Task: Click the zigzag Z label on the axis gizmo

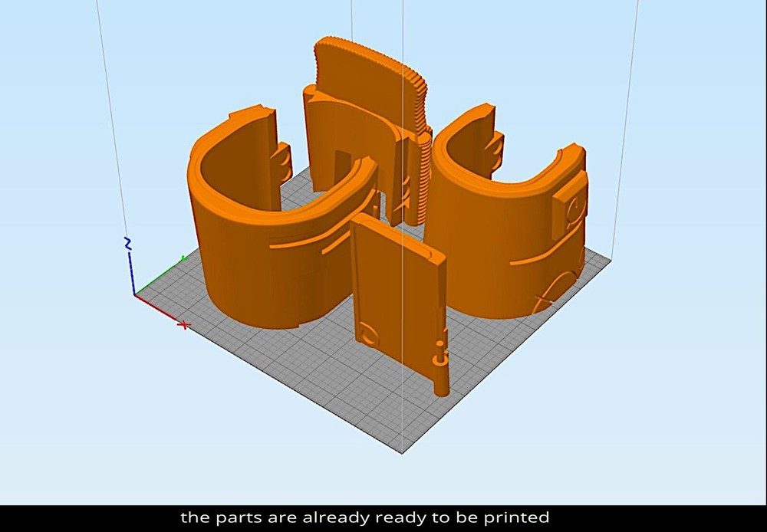Action: (x=127, y=242)
